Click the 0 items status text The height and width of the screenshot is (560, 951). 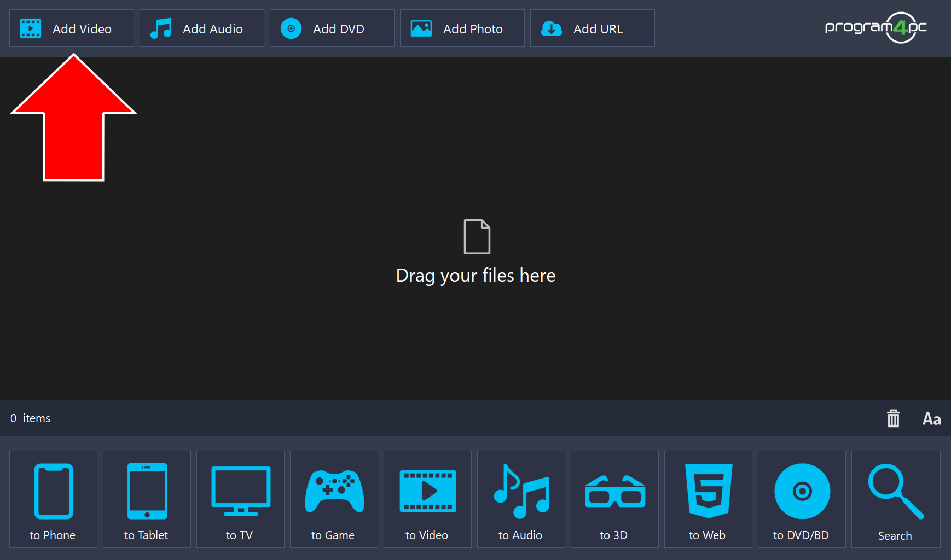pos(30,418)
